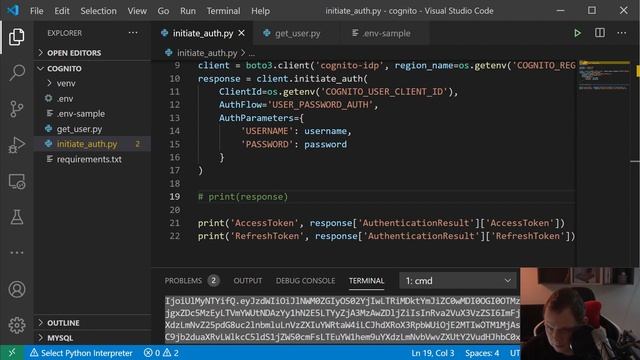Expand the venv folder

click(92, 83)
